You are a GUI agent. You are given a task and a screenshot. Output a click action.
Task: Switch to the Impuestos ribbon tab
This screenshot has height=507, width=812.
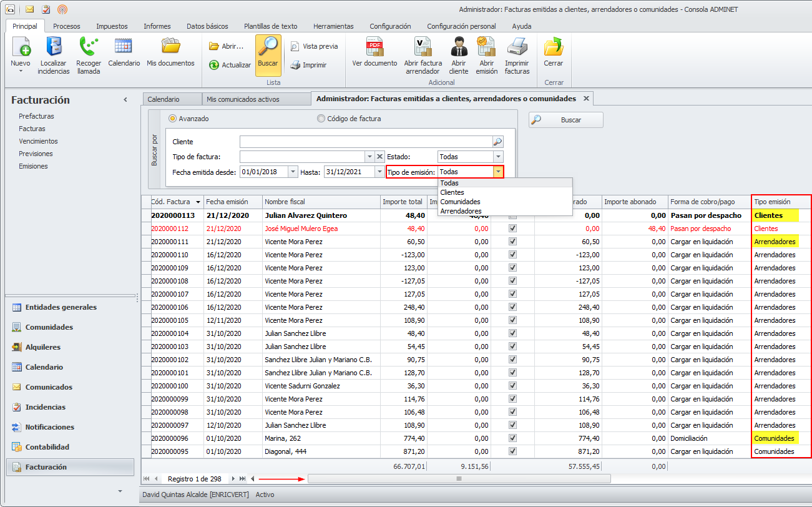click(x=112, y=26)
